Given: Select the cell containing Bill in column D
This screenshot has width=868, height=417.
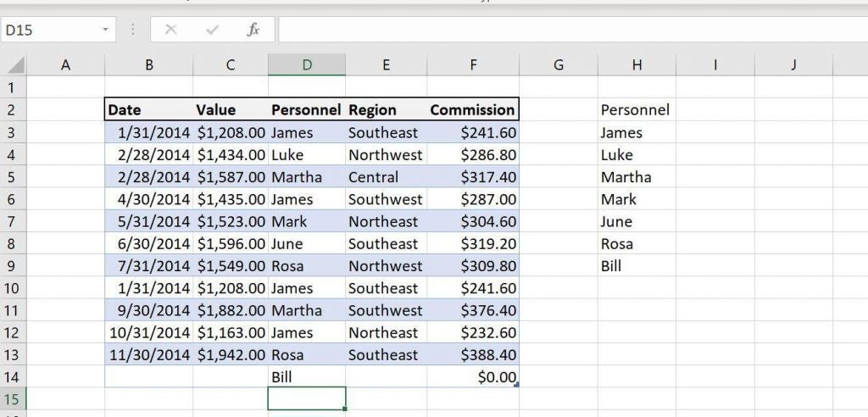Looking at the screenshot, I should click(307, 376).
